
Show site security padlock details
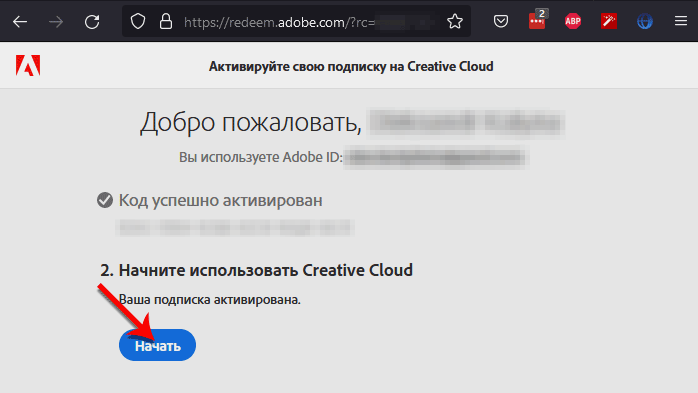point(166,21)
